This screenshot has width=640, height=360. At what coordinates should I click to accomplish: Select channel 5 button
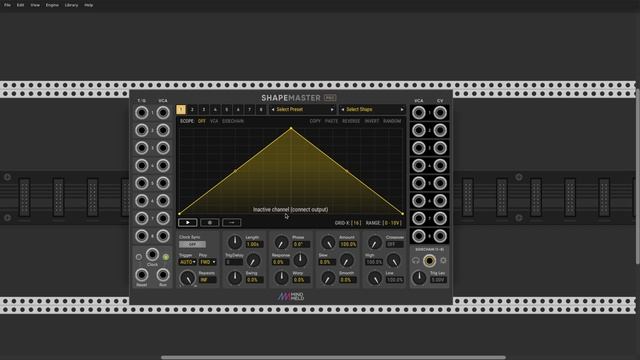point(227,109)
